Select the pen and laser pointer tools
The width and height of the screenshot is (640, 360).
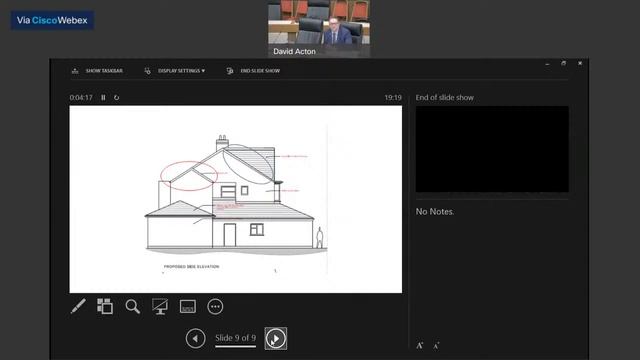pos(78,306)
